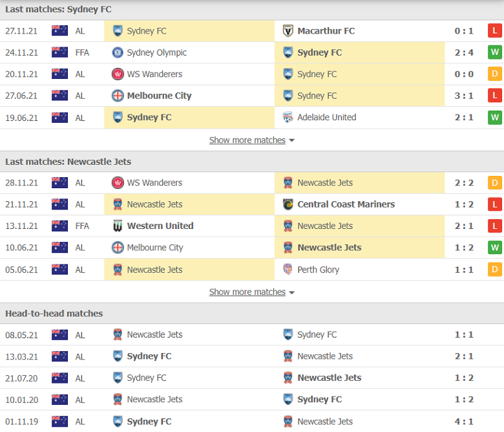
Task: Click the 0 : 1 score for Macarthur FC match
Action: point(464,31)
